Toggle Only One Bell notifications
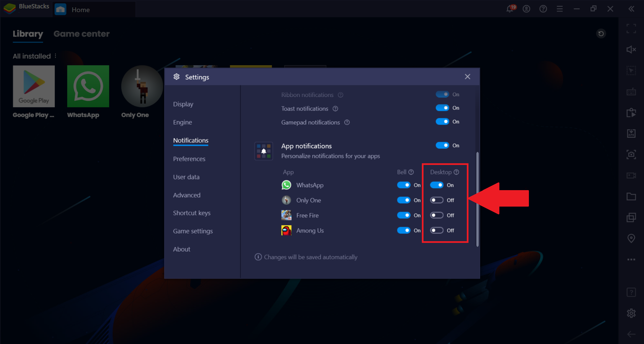 [404, 200]
